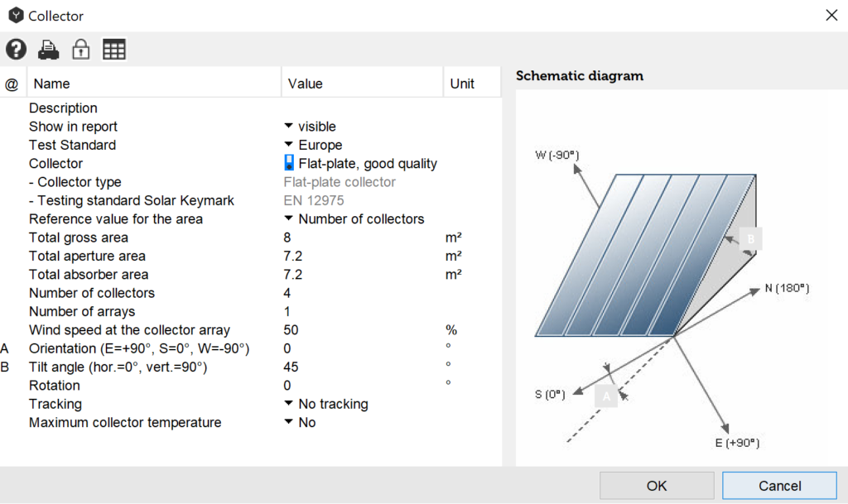The height and width of the screenshot is (504, 848).
Task: Open Maximum collector temperature dropdown
Action: [x=289, y=422]
